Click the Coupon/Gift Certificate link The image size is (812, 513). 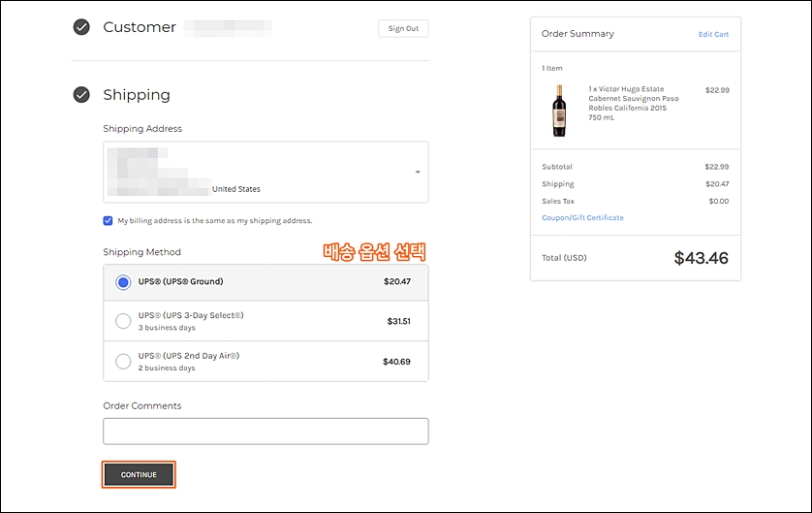click(582, 217)
